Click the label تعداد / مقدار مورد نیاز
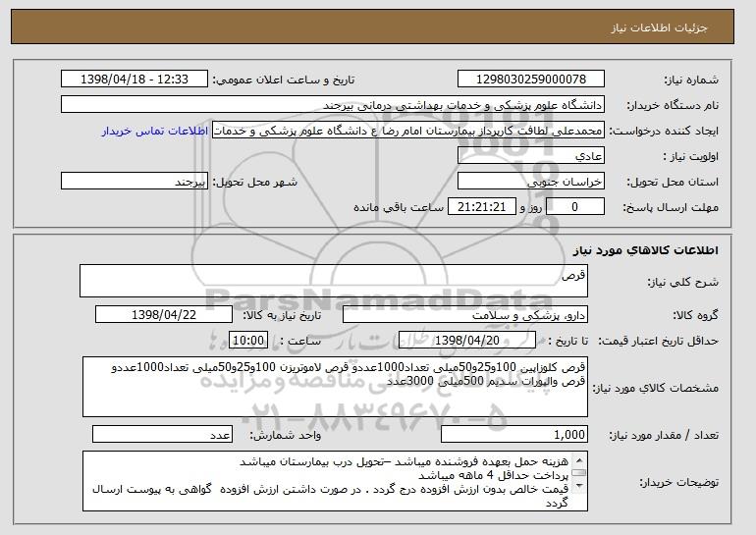This screenshot has height=535, width=756. [x=664, y=435]
